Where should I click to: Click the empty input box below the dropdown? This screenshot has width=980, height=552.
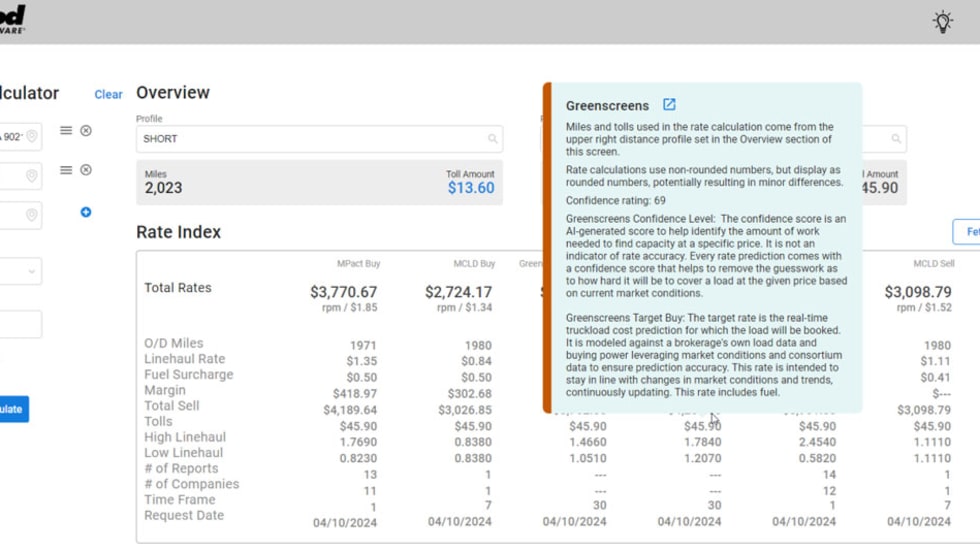click(18, 324)
